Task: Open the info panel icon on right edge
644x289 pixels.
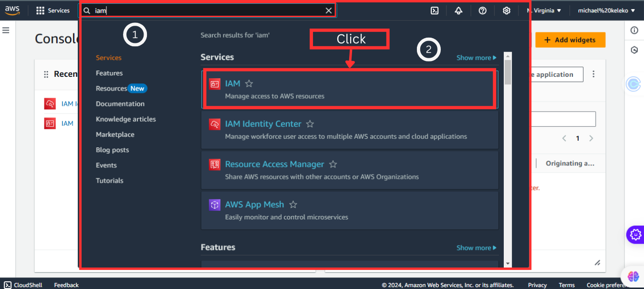Action: click(634, 31)
